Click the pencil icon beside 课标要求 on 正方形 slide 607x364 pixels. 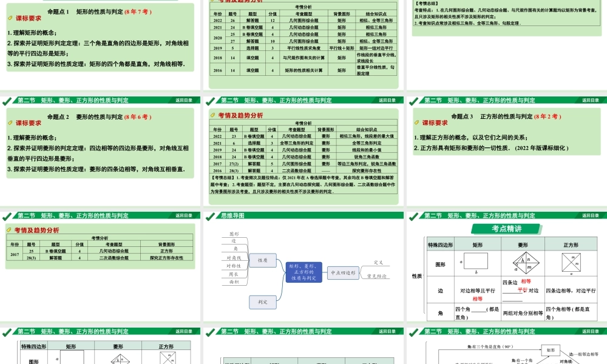pyautogui.click(x=416, y=122)
